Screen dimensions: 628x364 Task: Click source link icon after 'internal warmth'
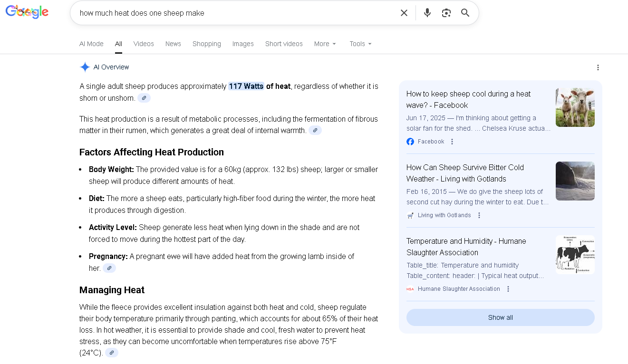click(315, 130)
